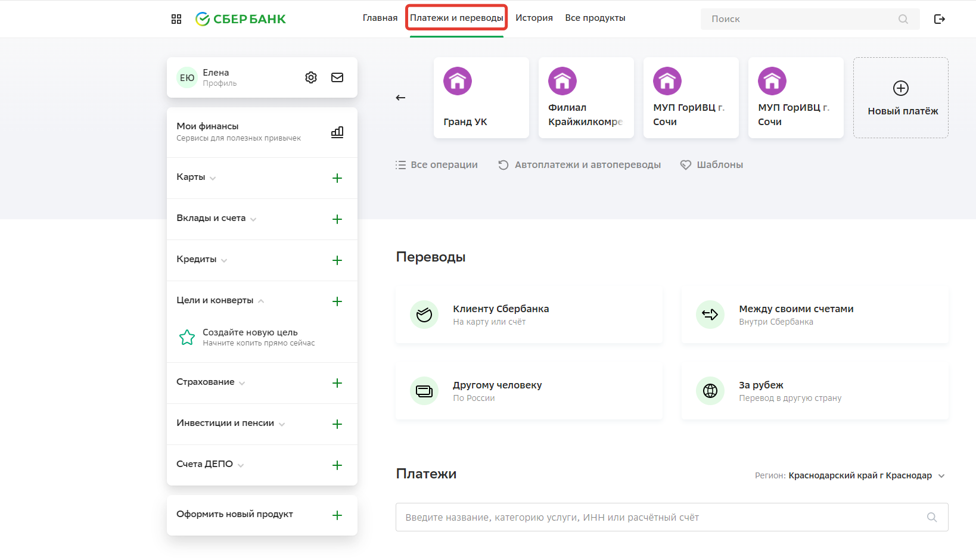Click the payments name or ИНН search field
Image resolution: width=976 pixels, height=560 pixels.
coord(672,517)
